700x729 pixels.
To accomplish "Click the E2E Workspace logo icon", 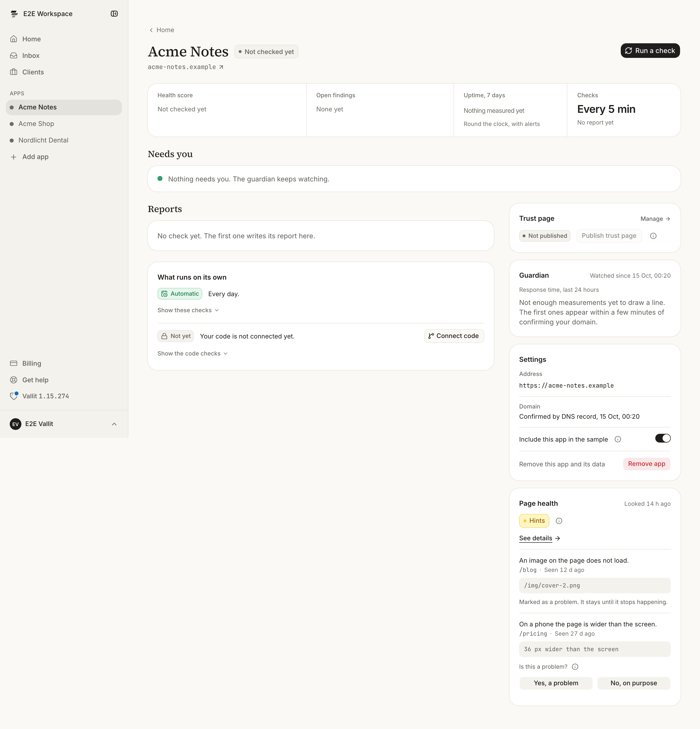I will pyautogui.click(x=14, y=14).
